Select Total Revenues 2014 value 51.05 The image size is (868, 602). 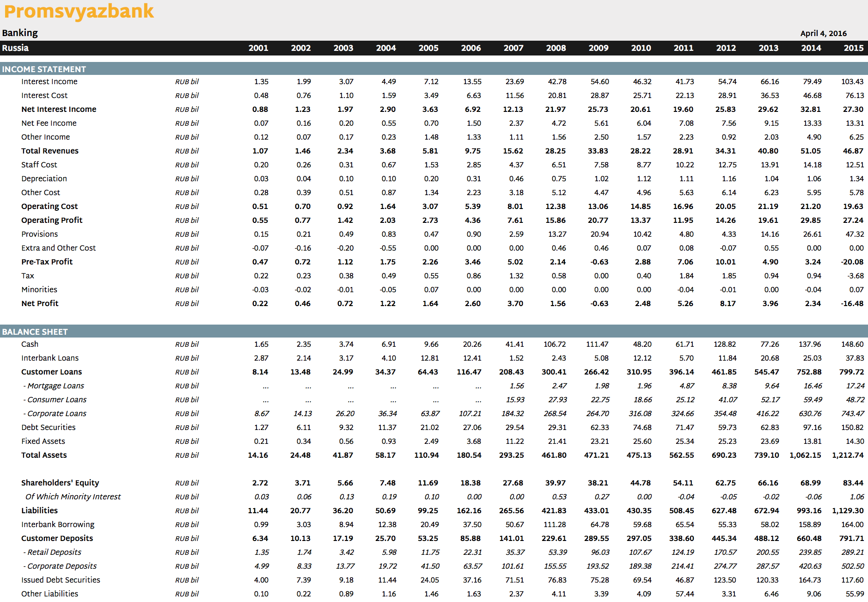(811, 151)
